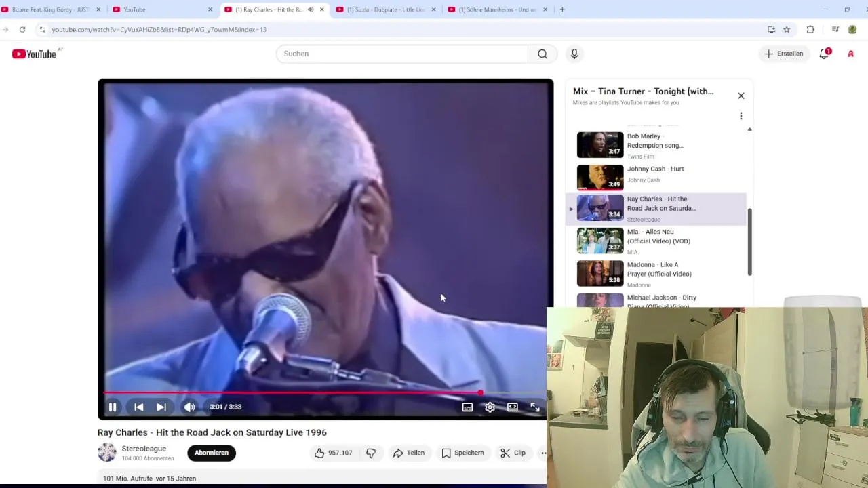Image resolution: width=868 pixels, height=488 pixels.
Task: Save video with Speichern button
Action: 463,453
